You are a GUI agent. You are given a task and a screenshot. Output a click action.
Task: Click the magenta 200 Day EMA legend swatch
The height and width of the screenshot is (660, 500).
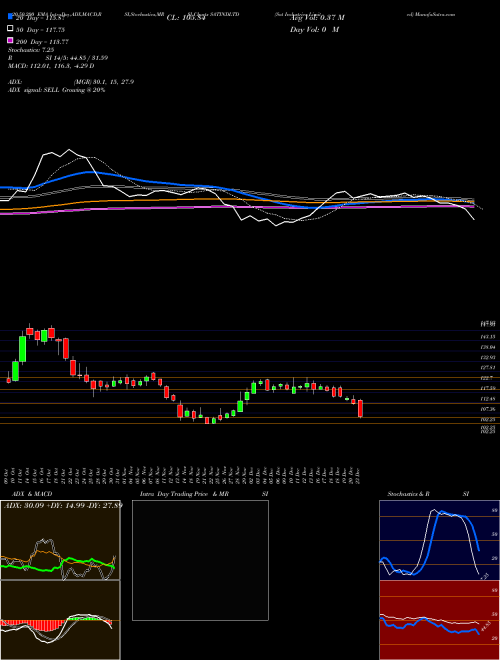[11, 41]
